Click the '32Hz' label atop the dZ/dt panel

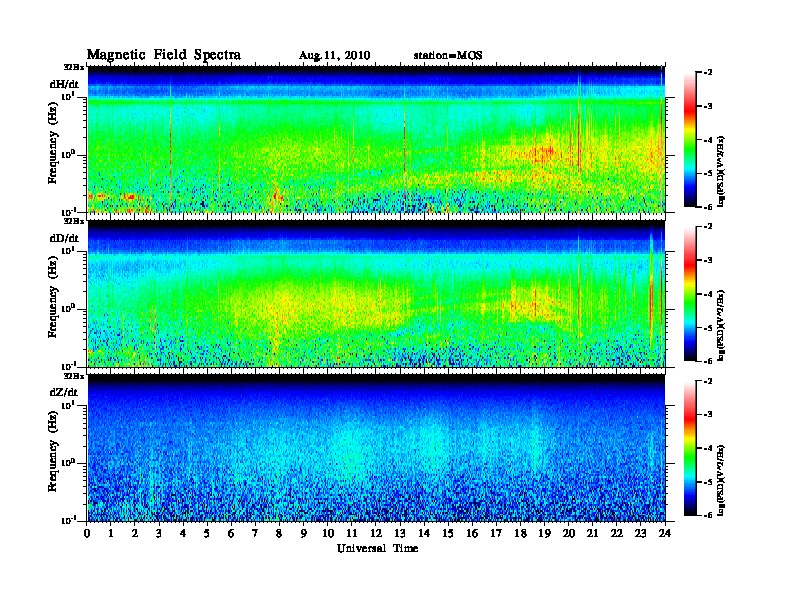click(x=74, y=376)
